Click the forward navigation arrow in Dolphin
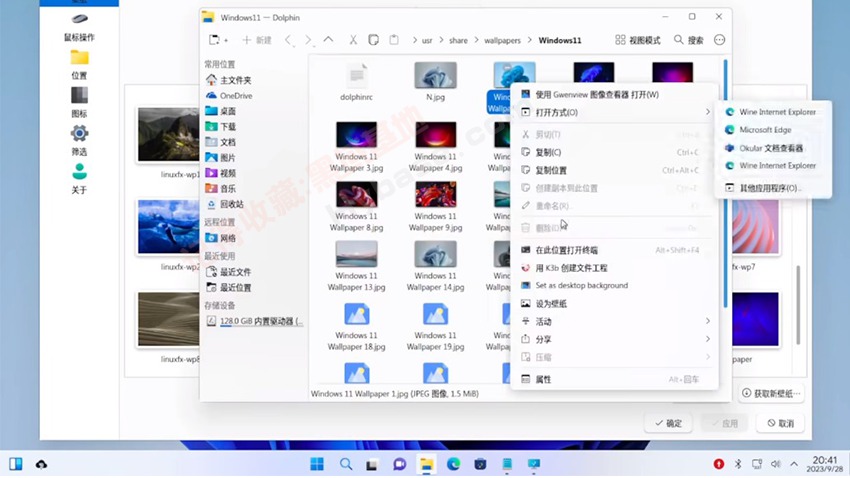 click(x=308, y=40)
